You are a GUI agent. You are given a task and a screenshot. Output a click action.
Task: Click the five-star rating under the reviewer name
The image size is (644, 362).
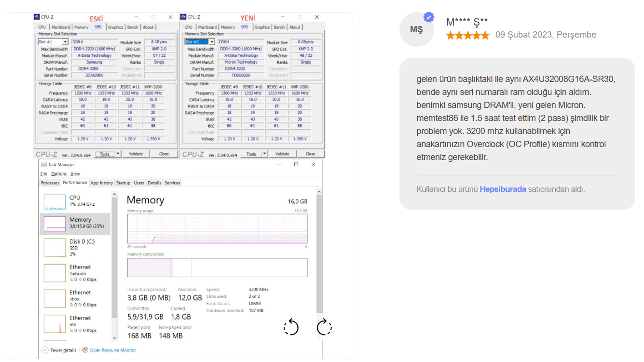(x=467, y=35)
